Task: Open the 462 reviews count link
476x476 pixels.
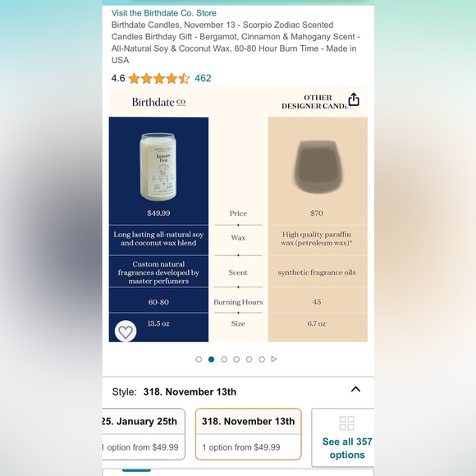Action: click(x=203, y=78)
